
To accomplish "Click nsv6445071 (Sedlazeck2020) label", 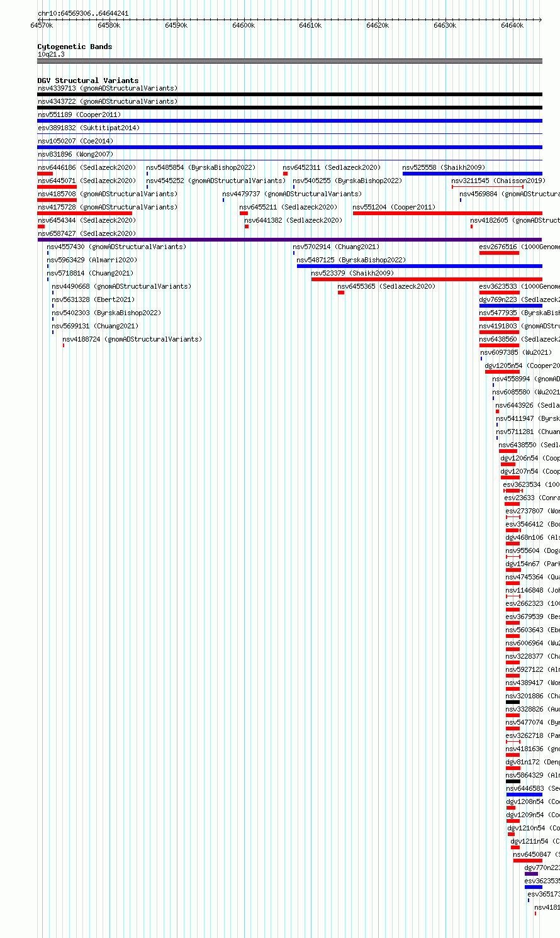I will click(87, 181).
